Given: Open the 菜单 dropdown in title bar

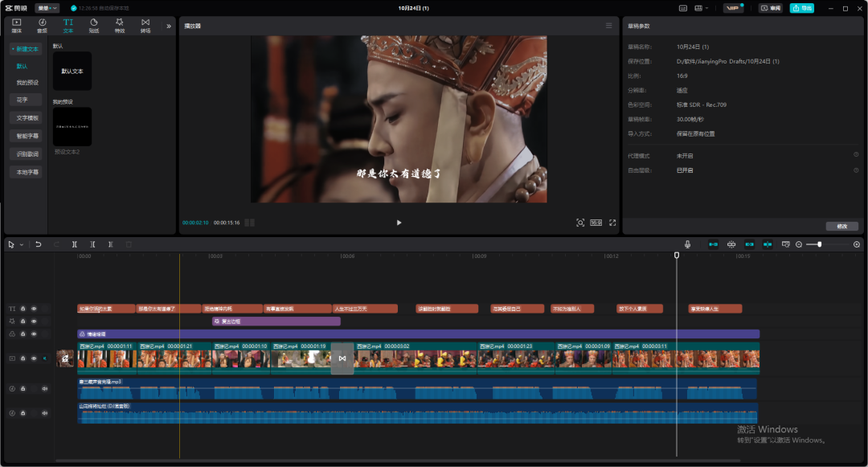Looking at the screenshot, I should click(x=47, y=8).
